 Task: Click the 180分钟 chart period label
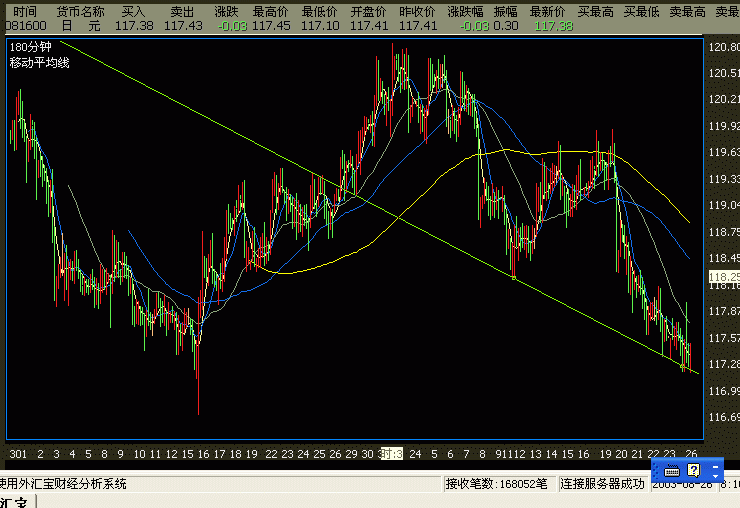[31, 47]
